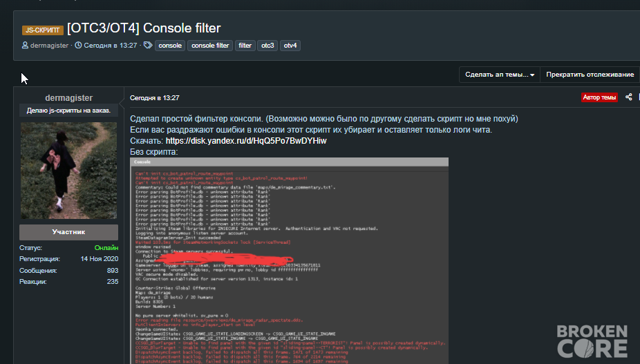The height and width of the screenshot is (364, 640).
Task: Open the console tag
Action: pyautogui.click(x=170, y=46)
